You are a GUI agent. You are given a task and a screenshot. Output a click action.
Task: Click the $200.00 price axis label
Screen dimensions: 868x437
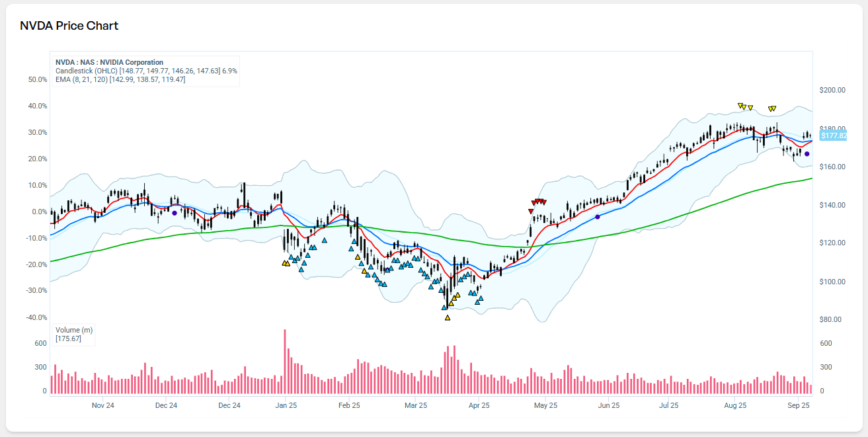[x=832, y=90]
